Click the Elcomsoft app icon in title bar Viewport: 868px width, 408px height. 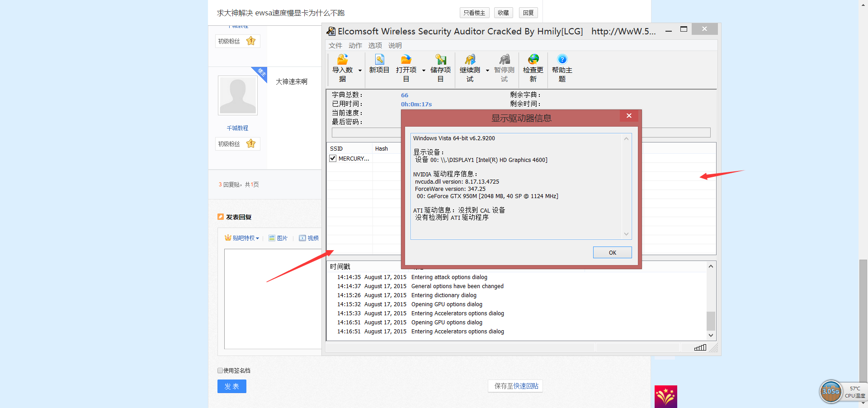point(331,31)
